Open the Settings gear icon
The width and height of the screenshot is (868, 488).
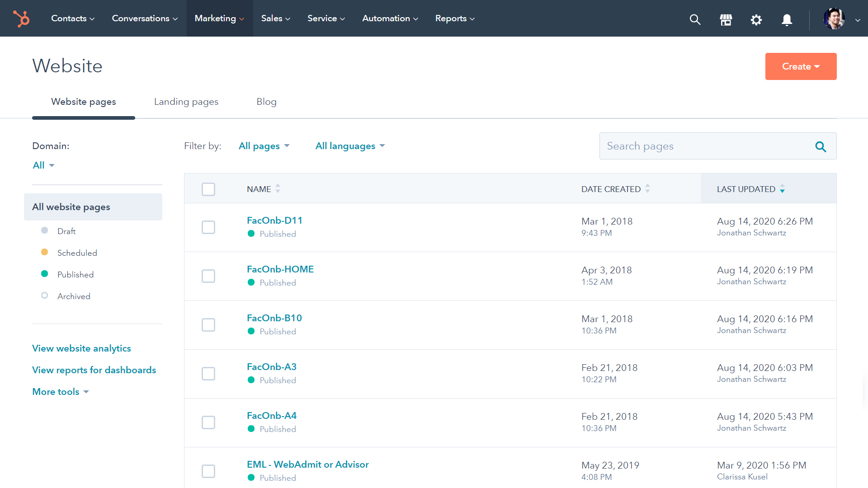pos(756,19)
